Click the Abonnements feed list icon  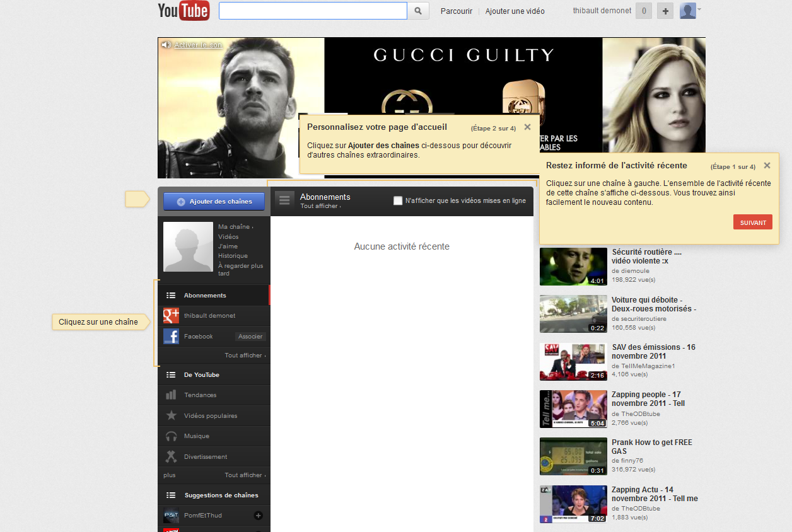(284, 200)
